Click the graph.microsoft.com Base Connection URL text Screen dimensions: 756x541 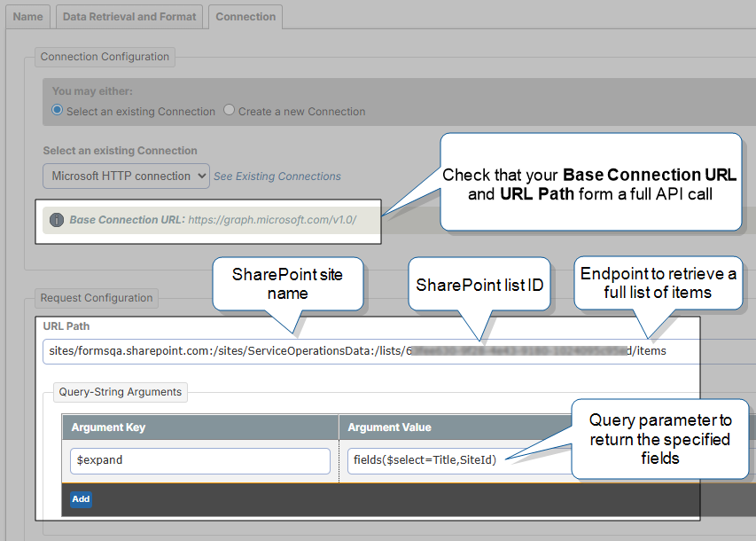click(x=271, y=220)
